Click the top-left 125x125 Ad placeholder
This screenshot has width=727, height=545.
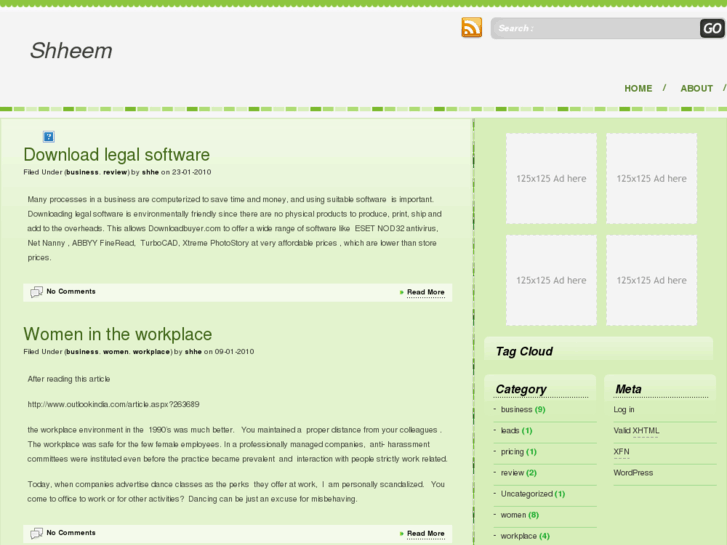tap(551, 179)
